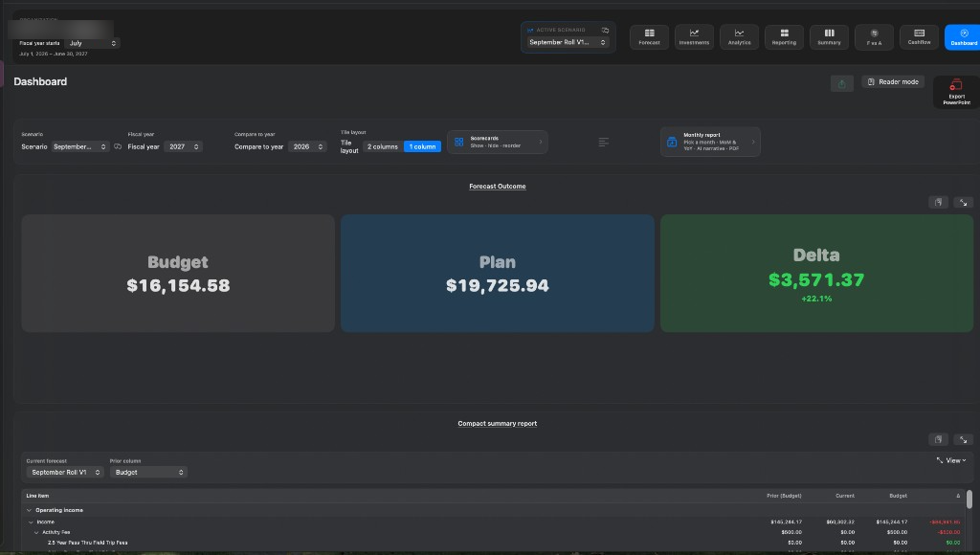Viewport: 980px width, 555px height.
Task: Click the Dashboard page heading
Action: pos(40,82)
